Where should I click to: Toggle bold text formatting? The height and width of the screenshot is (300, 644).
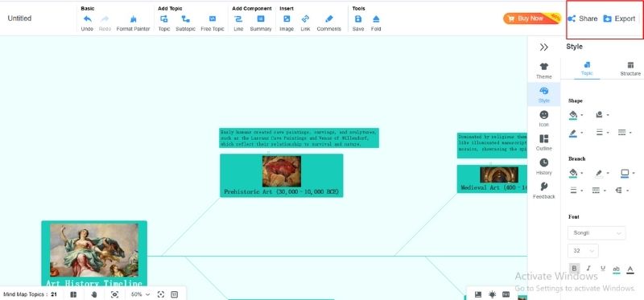click(x=574, y=269)
